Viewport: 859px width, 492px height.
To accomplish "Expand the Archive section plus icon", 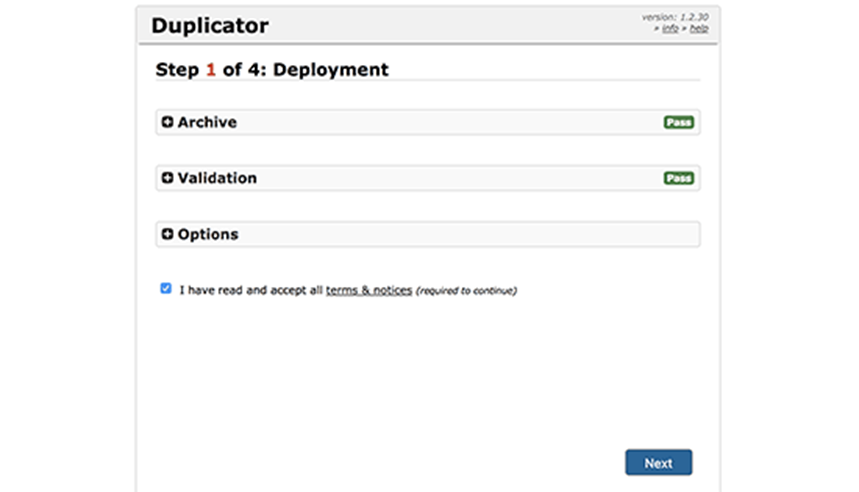I will pyautogui.click(x=168, y=122).
